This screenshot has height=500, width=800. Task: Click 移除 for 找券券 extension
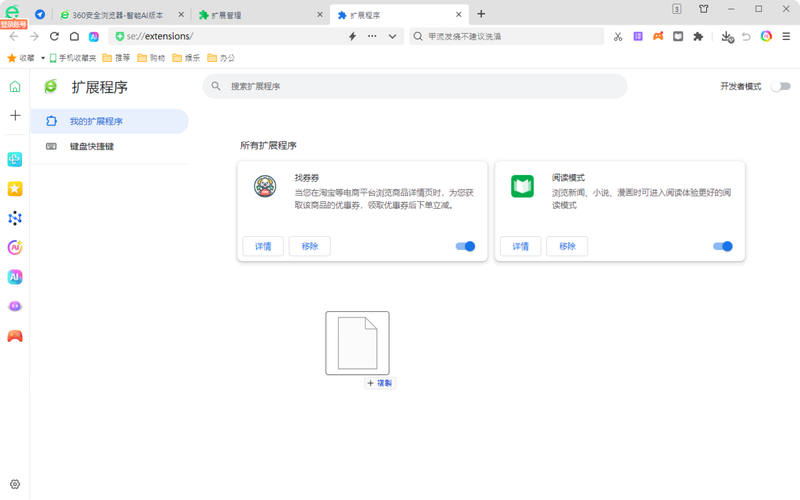(x=310, y=246)
